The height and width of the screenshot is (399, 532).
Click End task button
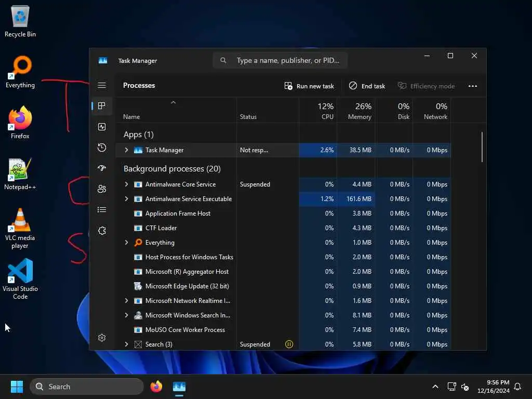tap(367, 86)
